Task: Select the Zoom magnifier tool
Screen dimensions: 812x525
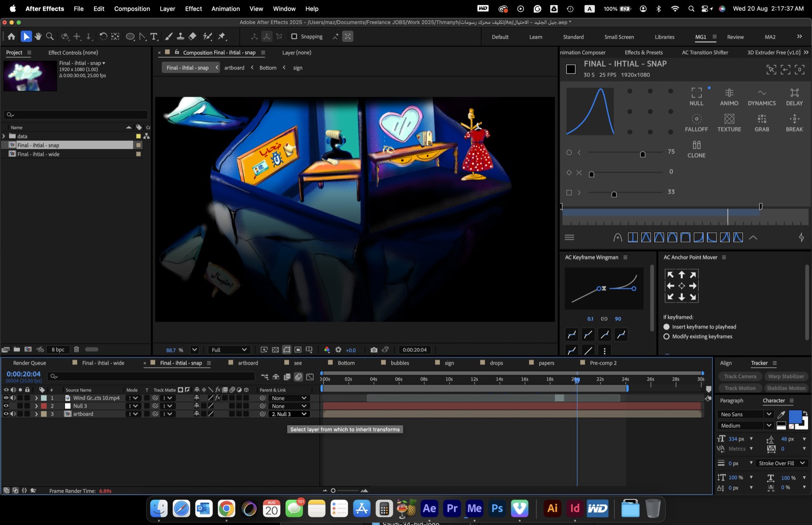Action: (50, 37)
